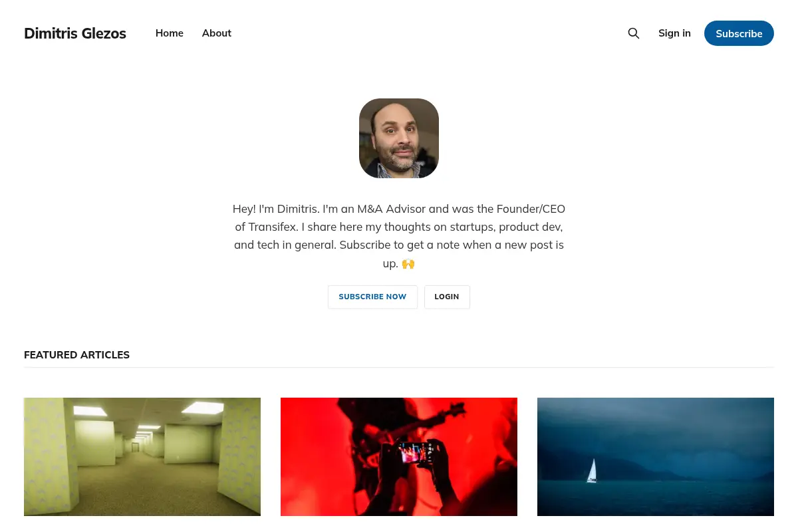This screenshot has height=532, width=798.
Task: Open the sailboat on dark sea thumbnail
Action: pyautogui.click(x=656, y=457)
